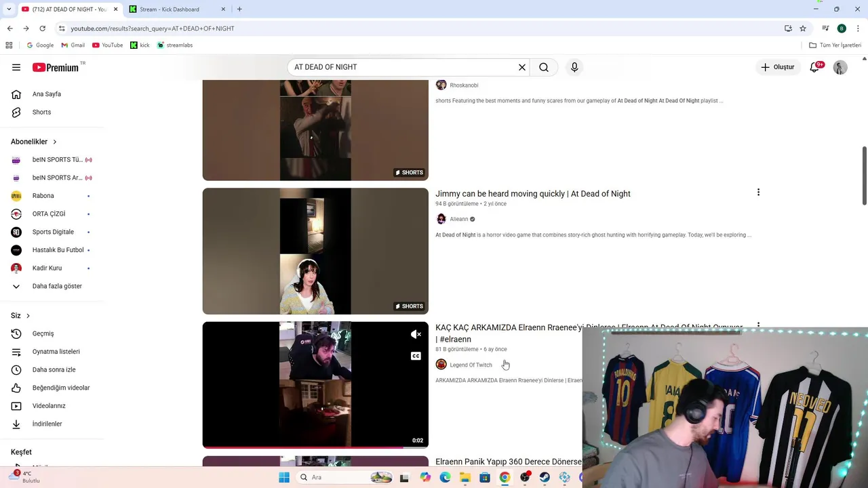Screen dimensions: 868x488
Task: Open the Windows Start menu
Action: (284, 477)
